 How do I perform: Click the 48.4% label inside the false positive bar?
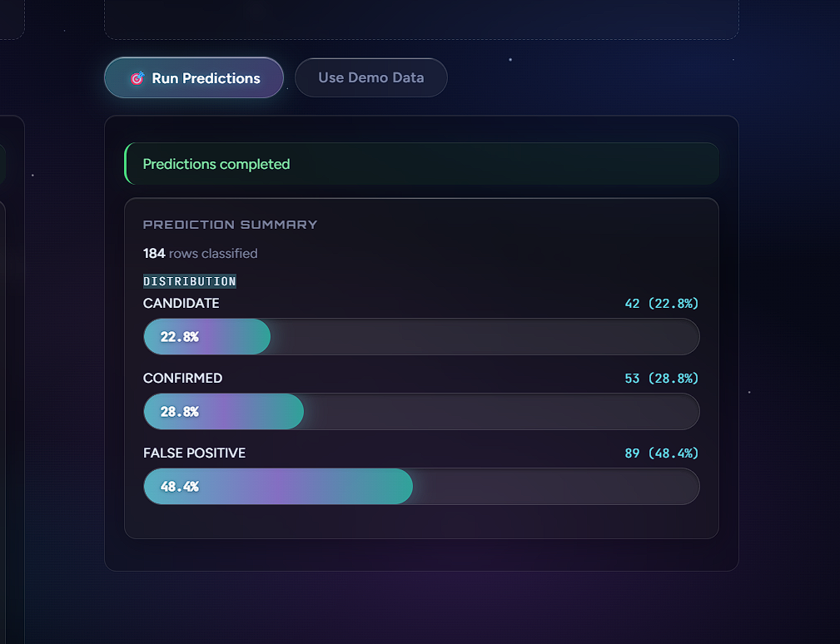[x=180, y=487]
